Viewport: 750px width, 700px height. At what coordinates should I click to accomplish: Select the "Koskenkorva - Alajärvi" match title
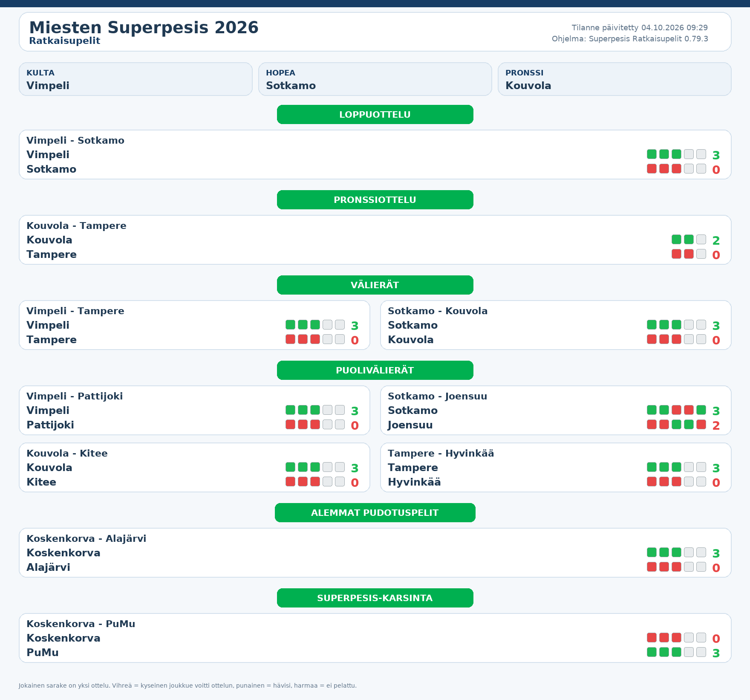(87, 539)
